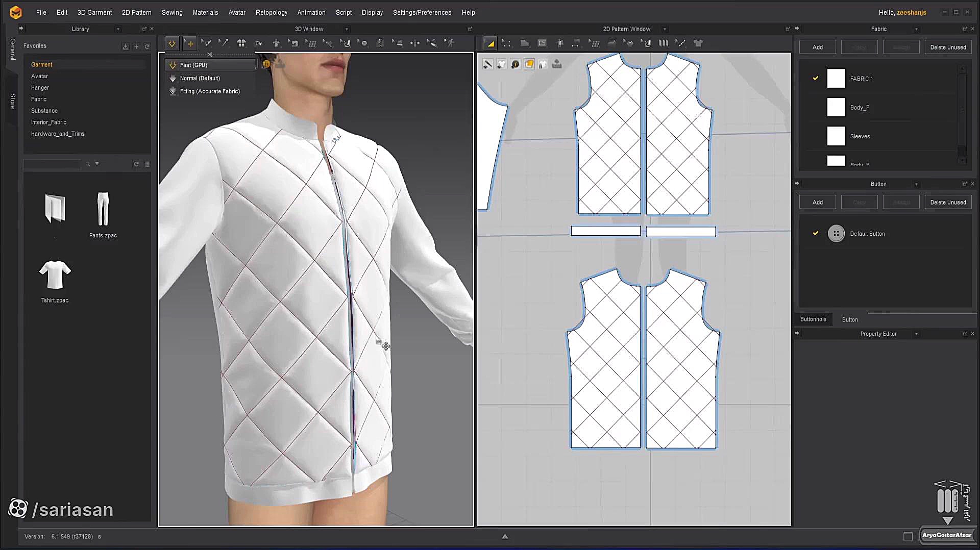Click the orange globe icon beside Fast (GPU)
Viewport: 980px width, 550px height.
[266, 64]
